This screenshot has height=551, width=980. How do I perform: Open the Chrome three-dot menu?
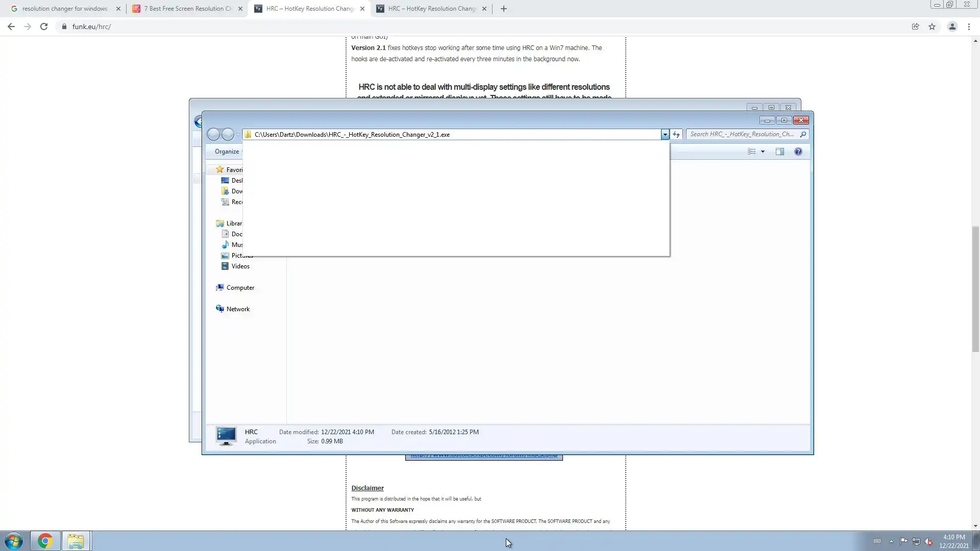tap(969, 27)
